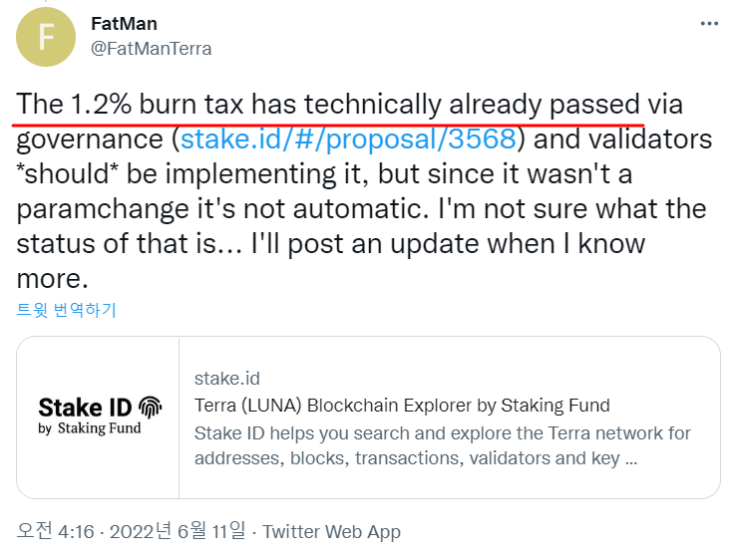Image resolution: width=737 pixels, height=560 pixels.
Task: Click the stake.id domain in link card
Action: click(x=227, y=379)
